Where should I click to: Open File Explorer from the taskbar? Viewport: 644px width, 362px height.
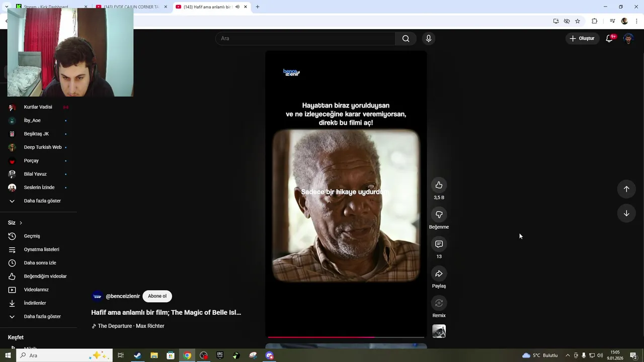[x=154, y=355]
